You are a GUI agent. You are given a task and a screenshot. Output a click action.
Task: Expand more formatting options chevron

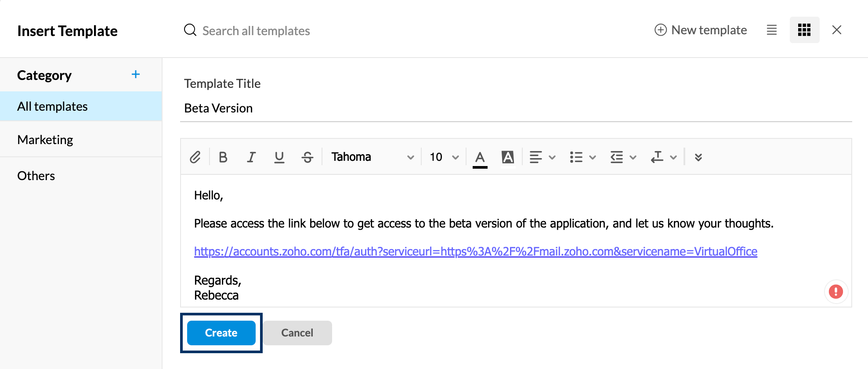coord(698,157)
